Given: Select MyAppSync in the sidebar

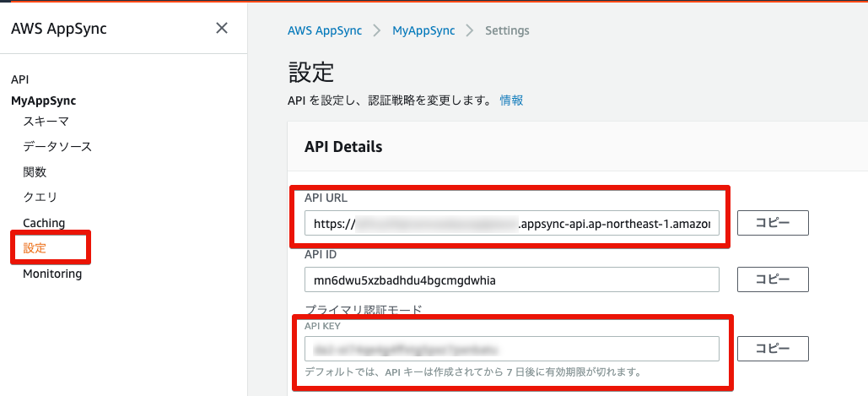Looking at the screenshot, I should coord(43,100).
